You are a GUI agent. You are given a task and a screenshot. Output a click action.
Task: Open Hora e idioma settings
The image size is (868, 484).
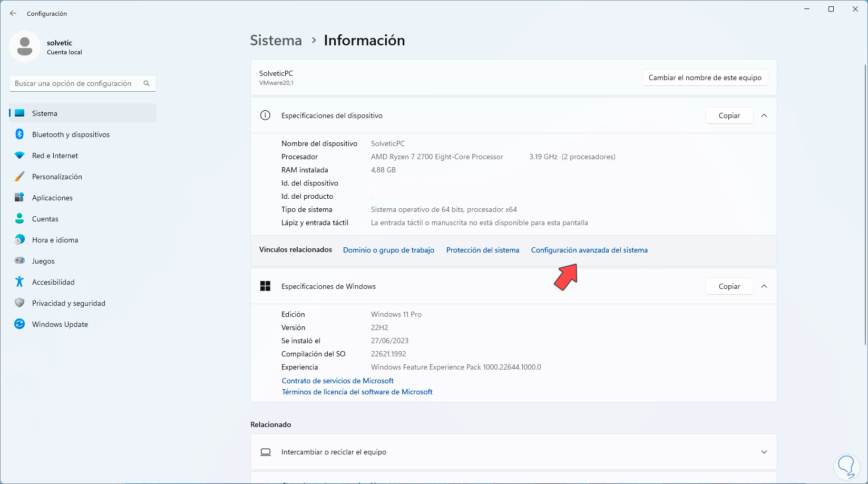tap(83, 240)
